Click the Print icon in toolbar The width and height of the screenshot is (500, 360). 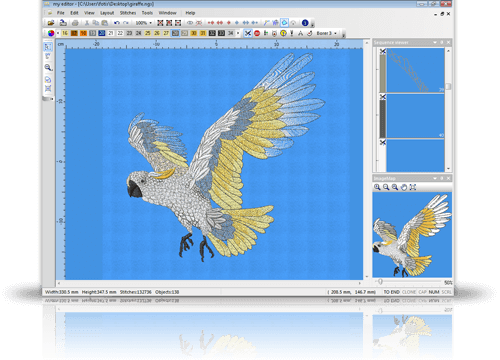coord(75,23)
